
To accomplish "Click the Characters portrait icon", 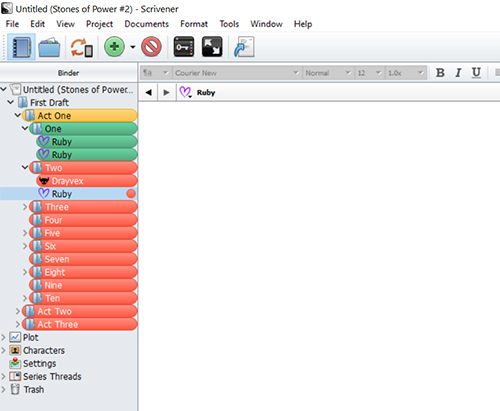I will click(15, 350).
